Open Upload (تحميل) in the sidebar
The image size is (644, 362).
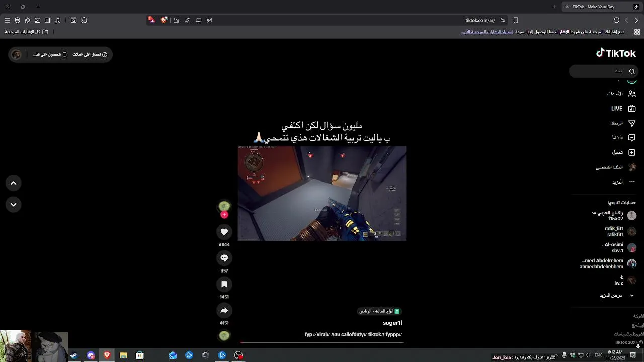click(624, 152)
